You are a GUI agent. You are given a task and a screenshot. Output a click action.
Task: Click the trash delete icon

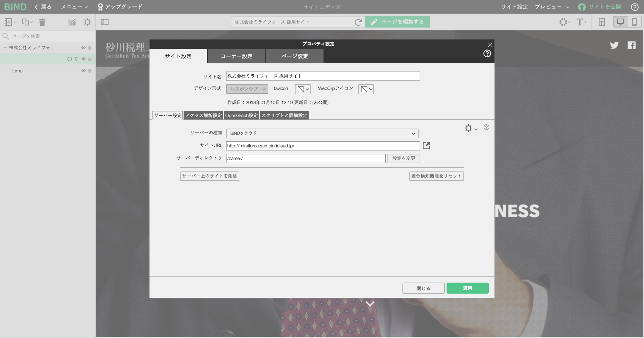point(42,22)
